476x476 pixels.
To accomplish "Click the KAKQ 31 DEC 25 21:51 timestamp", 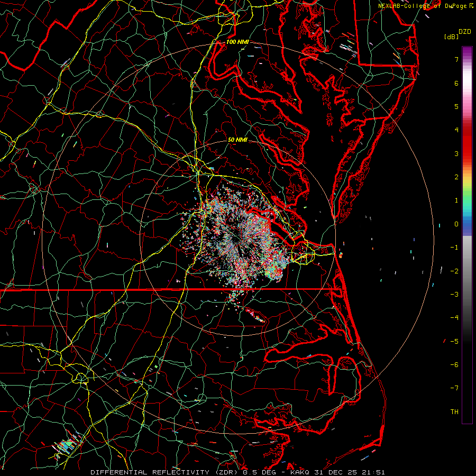I will coord(337,472).
